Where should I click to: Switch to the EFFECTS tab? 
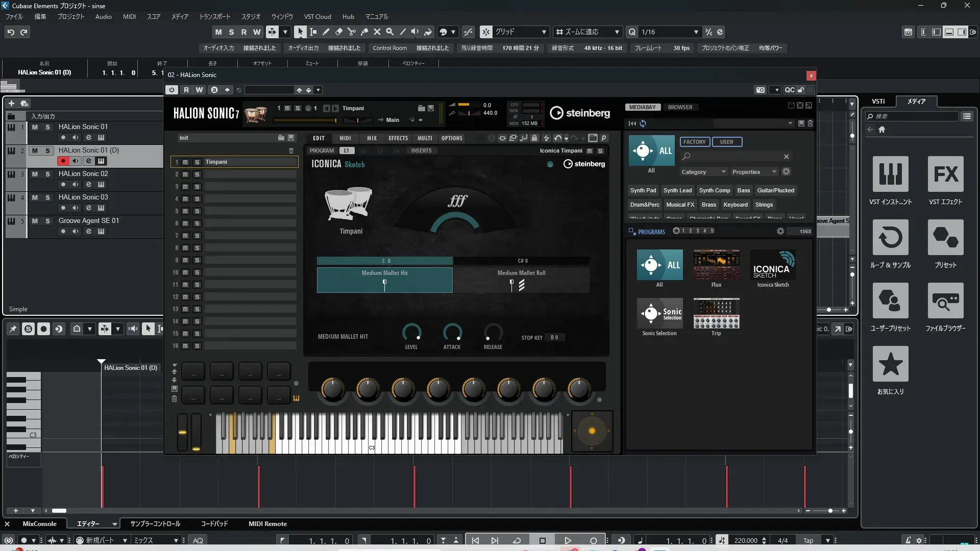398,138
